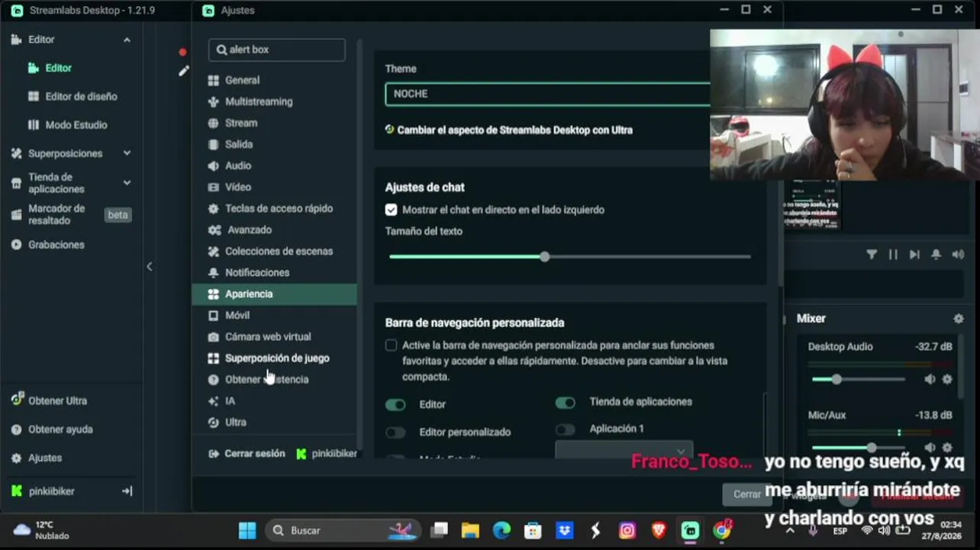The width and height of the screenshot is (980, 550).
Task: Click the Cerrar sesión link
Action: [x=247, y=454]
